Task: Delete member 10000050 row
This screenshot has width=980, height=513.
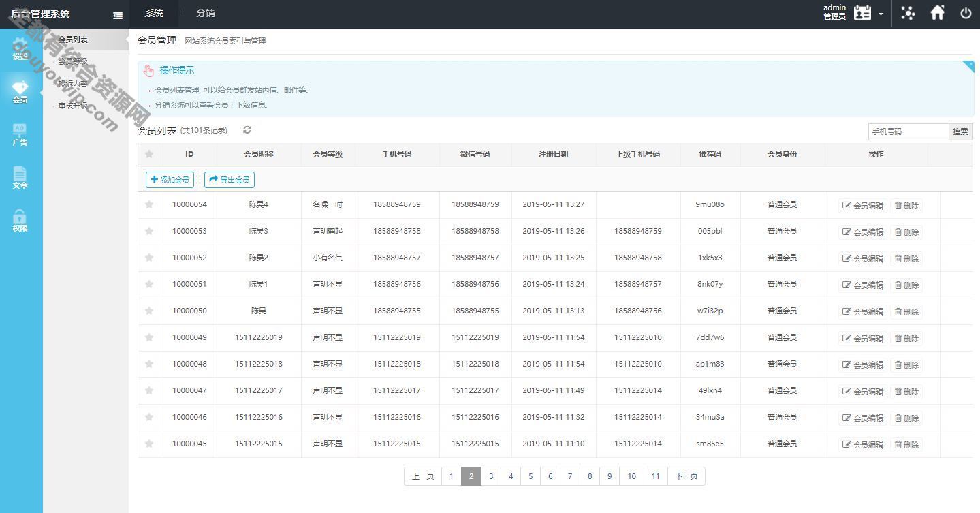Action: tap(906, 311)
